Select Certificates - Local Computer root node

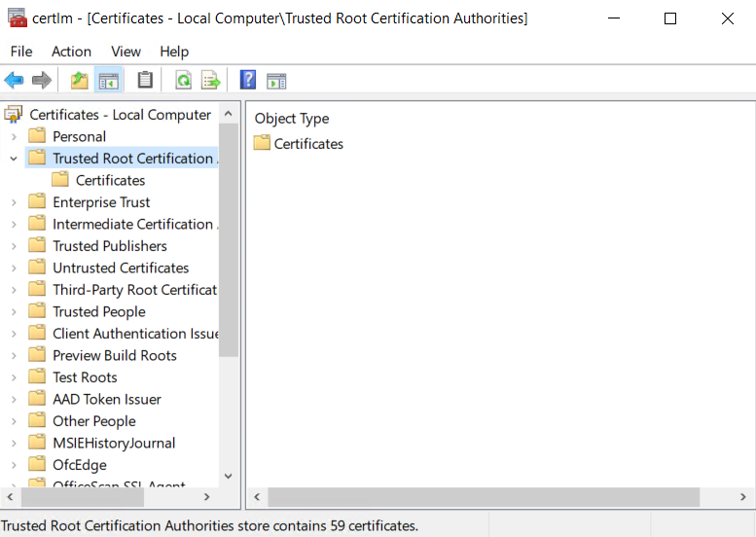pyautogui.click(x=120, y=115)
